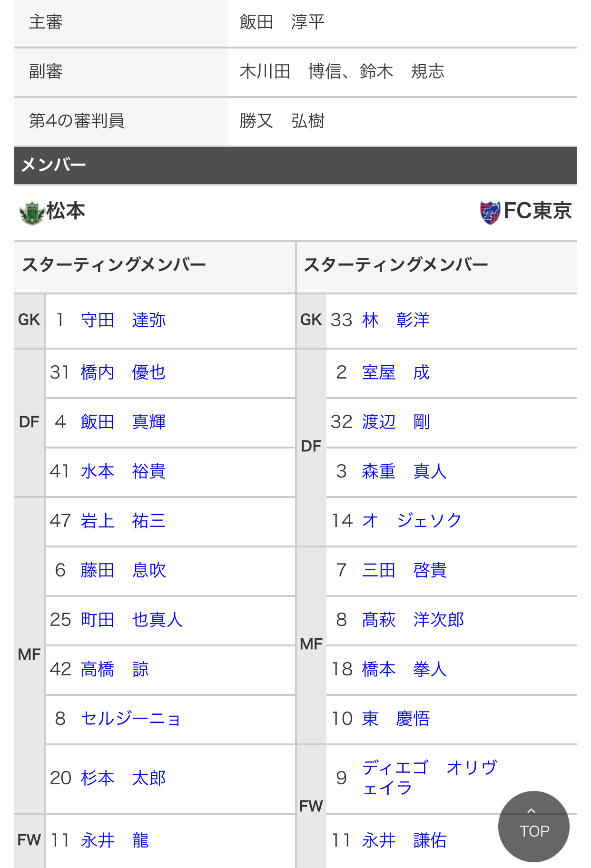591x868 pixels.
Task: Open player 守田 達弥 profile link
Action: (x=123, y=320)
